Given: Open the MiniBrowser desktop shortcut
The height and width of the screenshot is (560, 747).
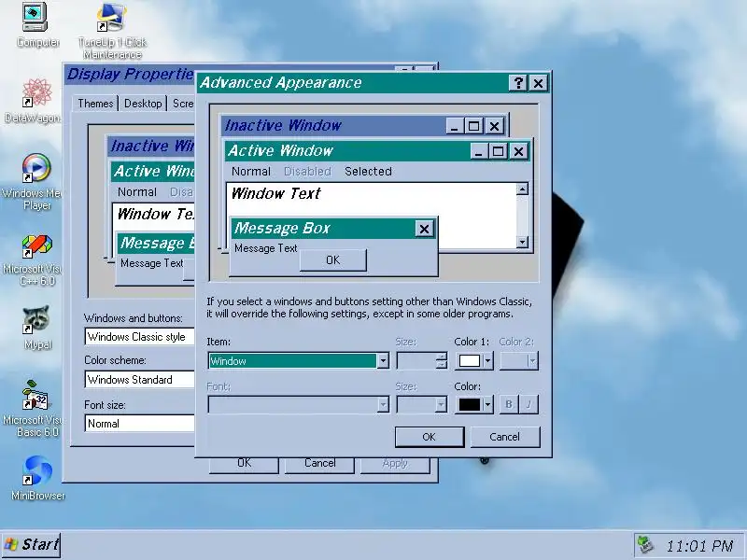Looking at the screenshot, I should (37, 478).
